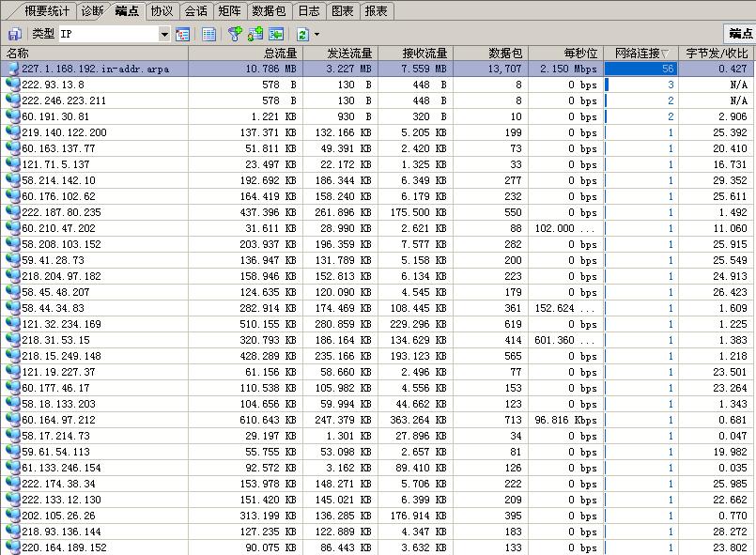Click the save/export icon in the toolbar
The image size is (756, 555).
coord(14,34)
